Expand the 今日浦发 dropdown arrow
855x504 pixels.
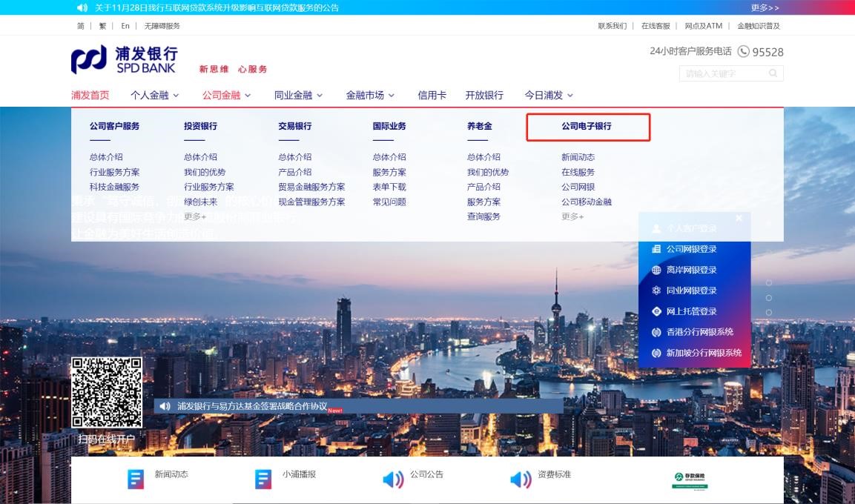(x=570, y=96)
